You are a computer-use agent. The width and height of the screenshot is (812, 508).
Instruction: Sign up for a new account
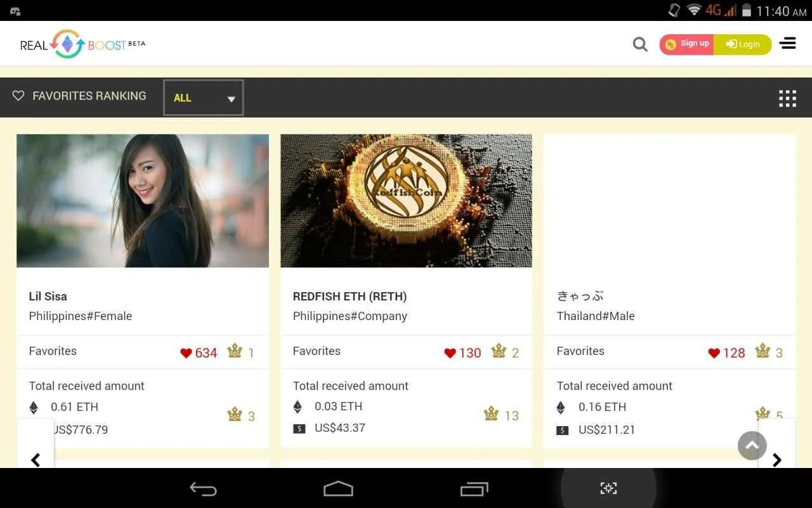[x=687, y=44]
